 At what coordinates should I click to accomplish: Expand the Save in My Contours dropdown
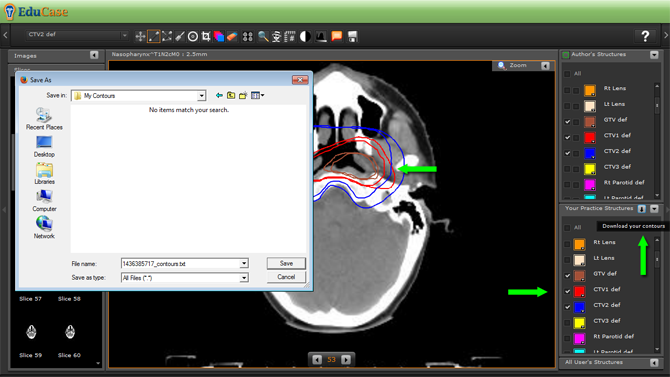201,96
